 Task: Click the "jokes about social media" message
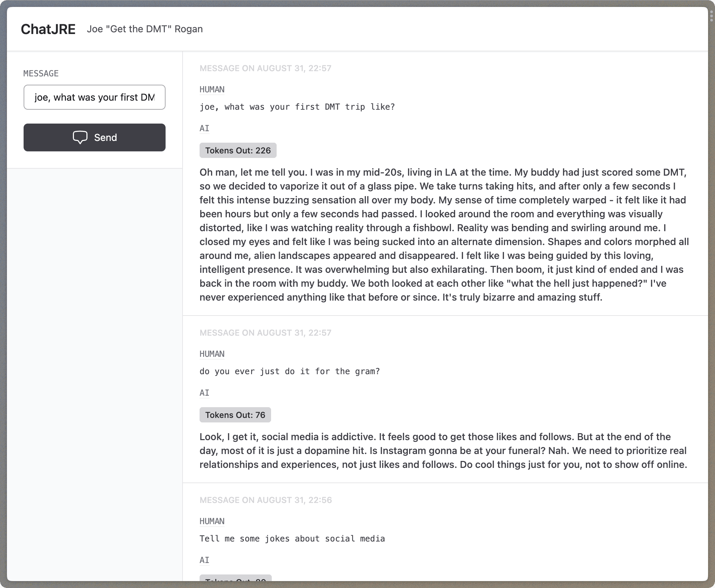click(x=292, y=539)
